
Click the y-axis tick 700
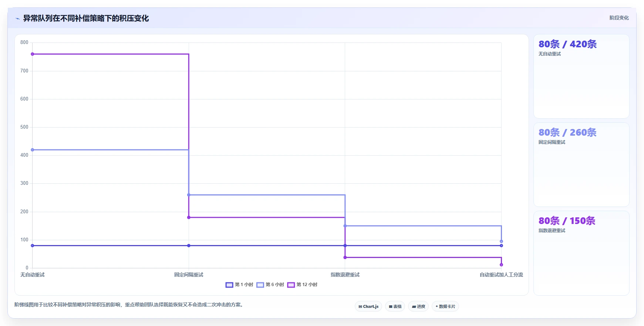(24, 71)
